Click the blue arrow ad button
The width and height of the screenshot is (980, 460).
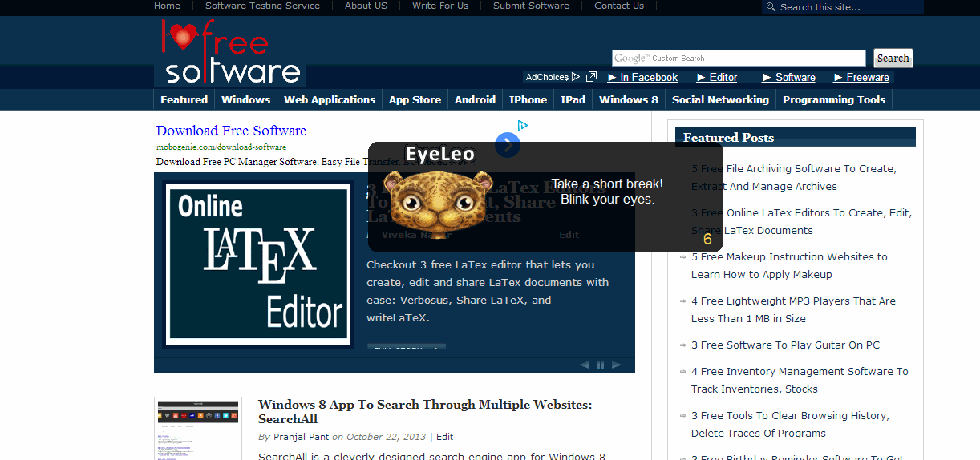click(508, 145)
